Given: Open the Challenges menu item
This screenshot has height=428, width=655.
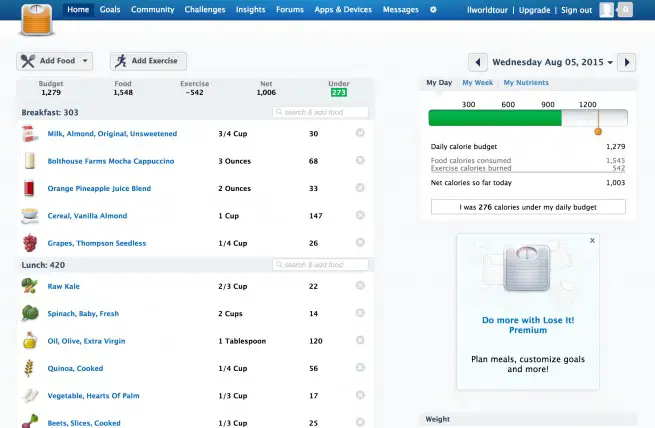Looking at the screenshot, I should 205,10.
